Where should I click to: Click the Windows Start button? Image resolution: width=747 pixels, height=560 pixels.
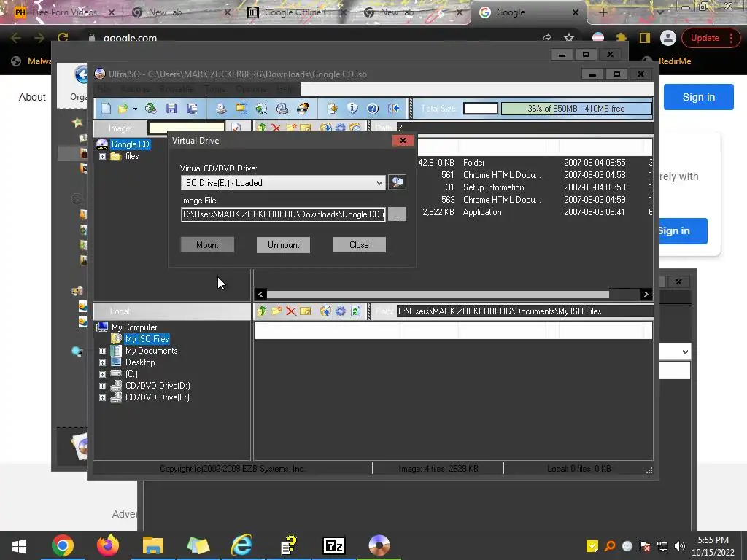[19, 545]
